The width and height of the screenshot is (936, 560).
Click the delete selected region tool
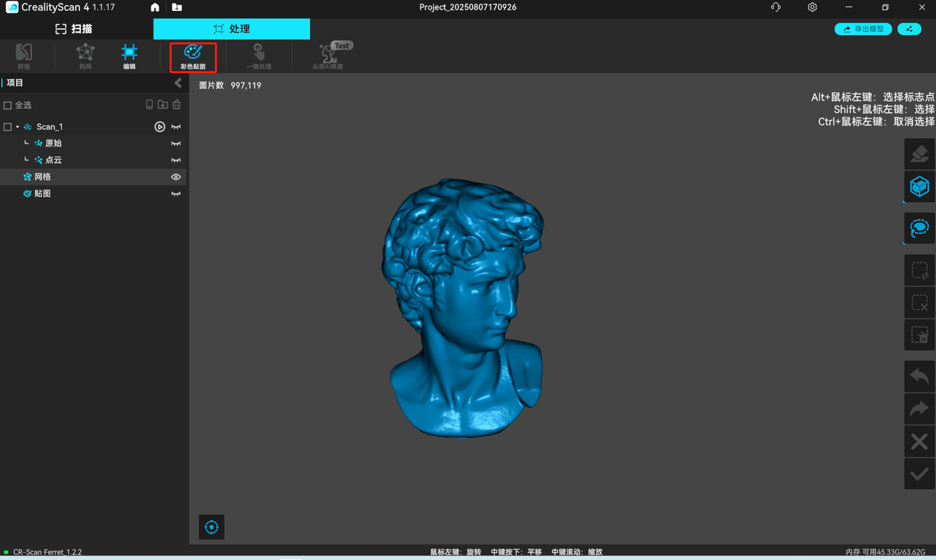pos(919,335)
